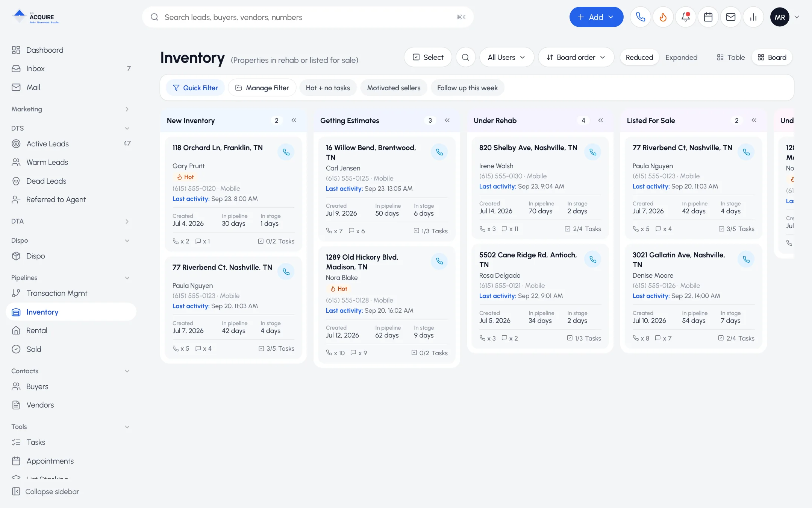Go to Active Leads
The width and height of the screenshot is (812, 508).
[x=70, y=144]
